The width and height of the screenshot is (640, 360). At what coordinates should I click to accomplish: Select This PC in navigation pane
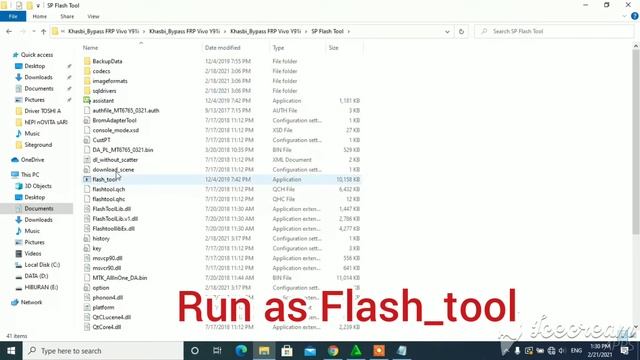point(30,174)
